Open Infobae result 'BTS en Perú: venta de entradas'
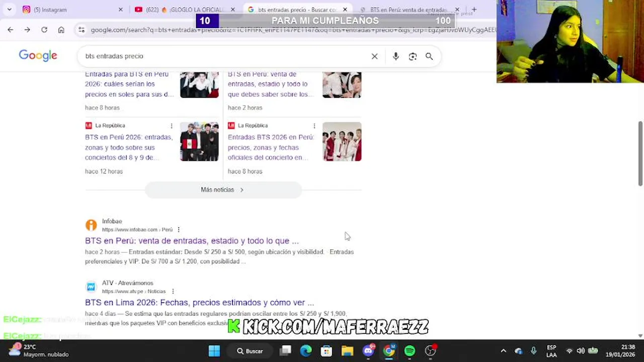Screen dimensions: 644x362 (192, 241)
